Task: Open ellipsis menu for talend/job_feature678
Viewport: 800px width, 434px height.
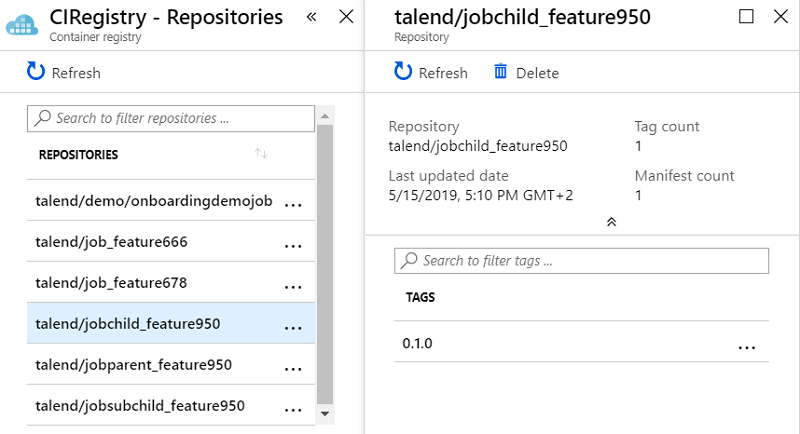Action: pyautogui.click(x=293, y=285)
